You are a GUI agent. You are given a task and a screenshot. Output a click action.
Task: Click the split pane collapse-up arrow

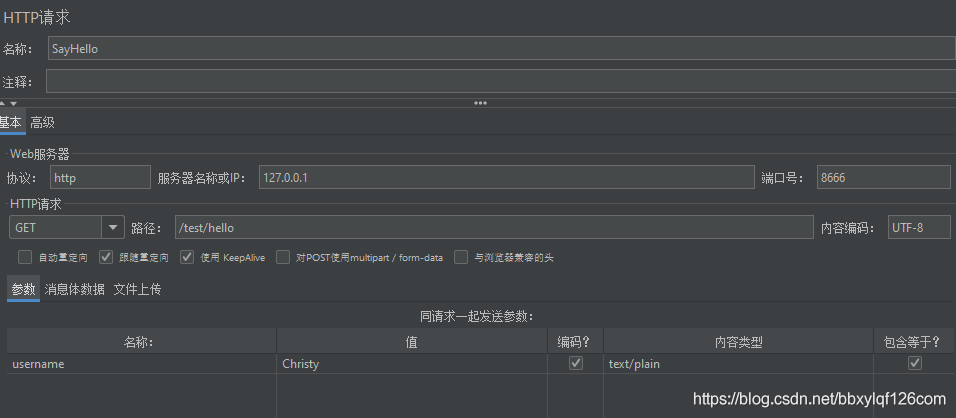[3, 103]
